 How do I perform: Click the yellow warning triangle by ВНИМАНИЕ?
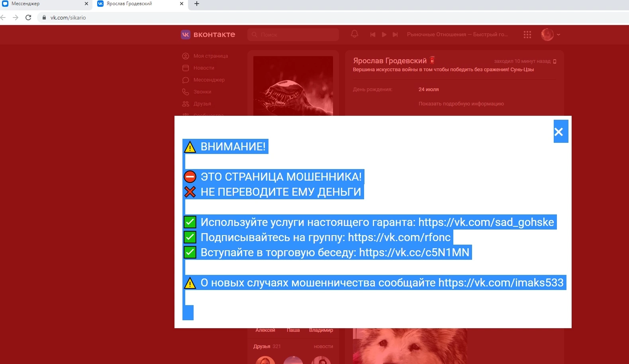(x=190, y=147)
